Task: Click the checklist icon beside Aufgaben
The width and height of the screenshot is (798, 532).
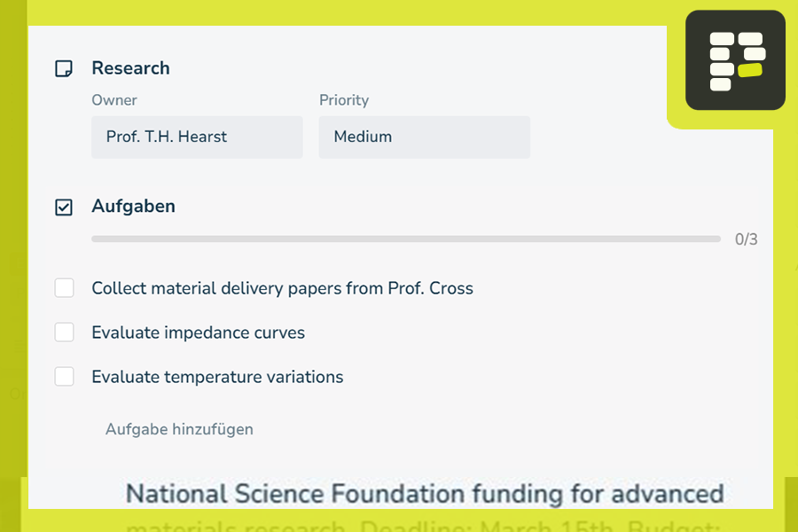Action: tap(64, 207)
